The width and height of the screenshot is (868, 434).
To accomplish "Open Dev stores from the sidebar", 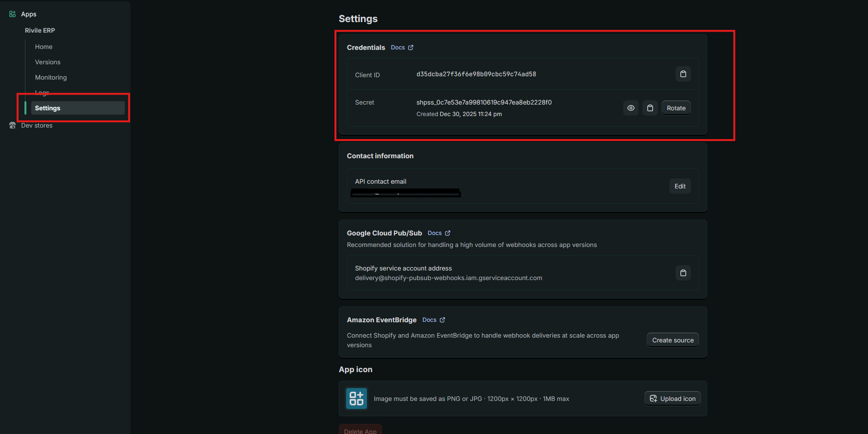I will click(x=37, y=126).
